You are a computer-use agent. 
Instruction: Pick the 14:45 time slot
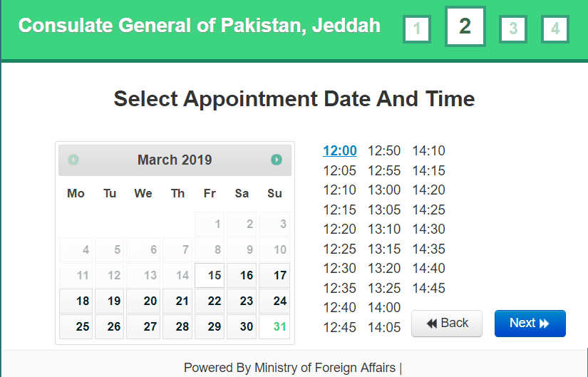click(x=428, y=289)
